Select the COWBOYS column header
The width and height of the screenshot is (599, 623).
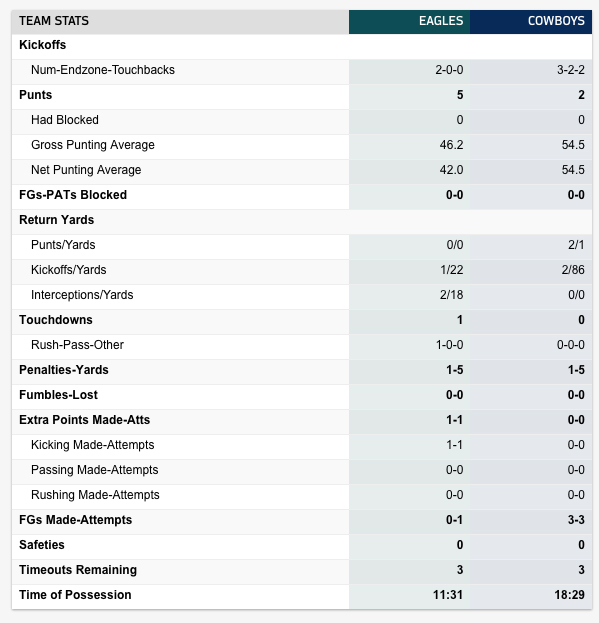pos(556,21)
